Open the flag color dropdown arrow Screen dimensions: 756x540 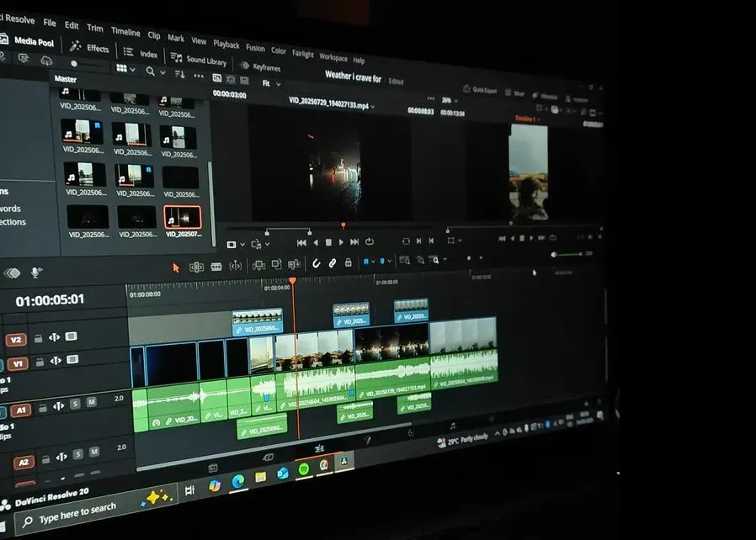(373, 262)
